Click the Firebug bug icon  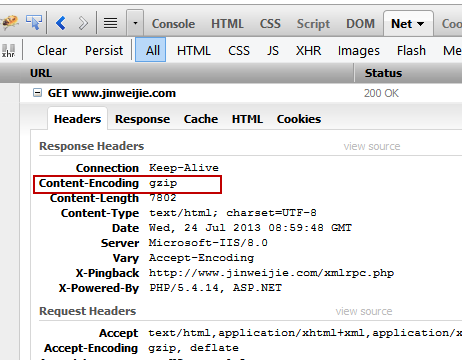[9, 23]
